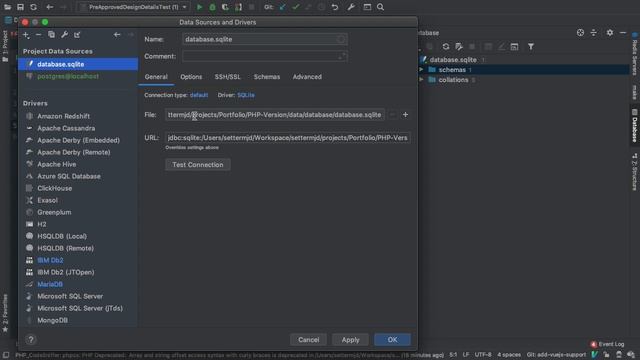Click the Cancel button

pos(308,340)
